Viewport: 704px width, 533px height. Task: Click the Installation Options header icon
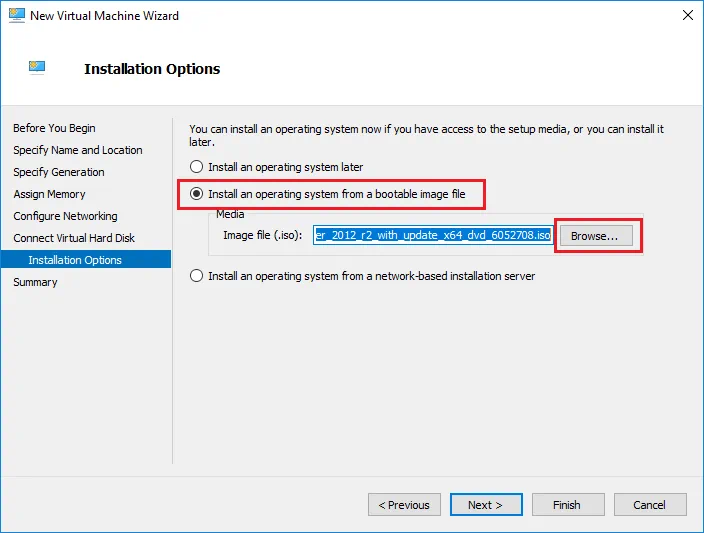(x=39, y=68)
